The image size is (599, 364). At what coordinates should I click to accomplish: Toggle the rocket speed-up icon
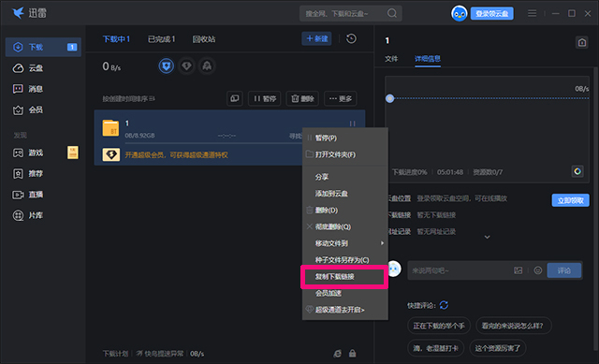[x=207, y=66]
